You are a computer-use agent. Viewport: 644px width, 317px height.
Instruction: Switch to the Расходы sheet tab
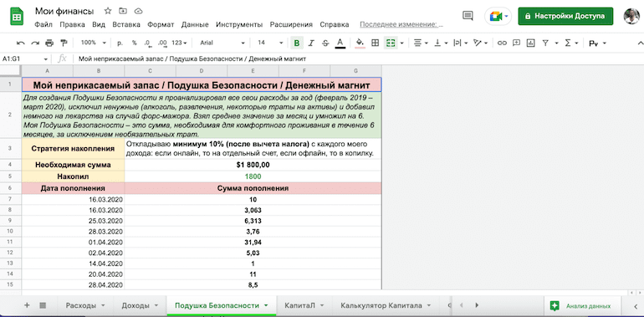85,305
